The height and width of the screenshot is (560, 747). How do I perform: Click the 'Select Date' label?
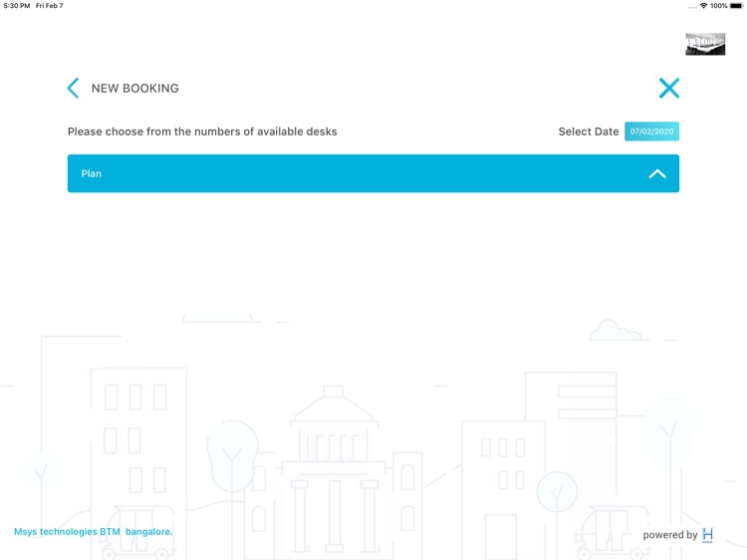pos(589,132)
